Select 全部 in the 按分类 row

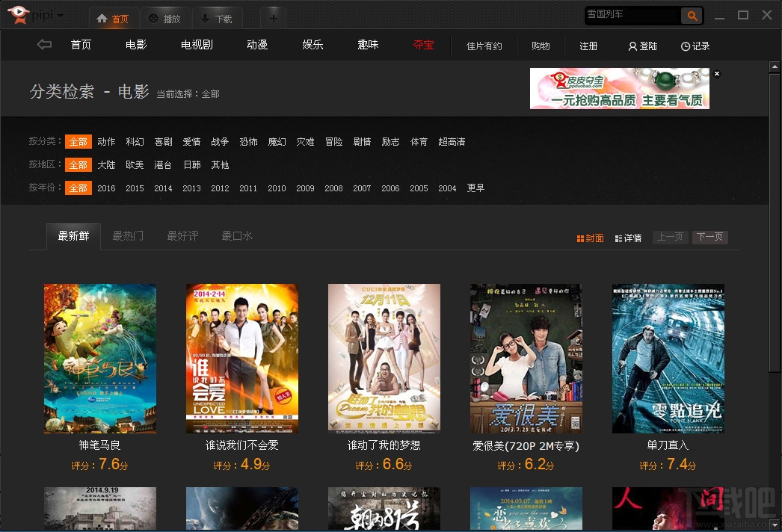[x=78, y=142]
